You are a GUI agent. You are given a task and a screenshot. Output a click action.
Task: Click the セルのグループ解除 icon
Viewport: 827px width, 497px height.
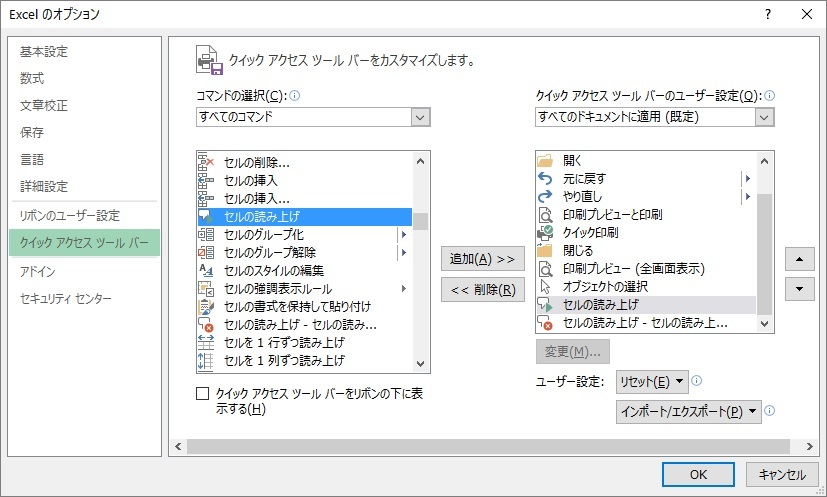coord(206,252)
